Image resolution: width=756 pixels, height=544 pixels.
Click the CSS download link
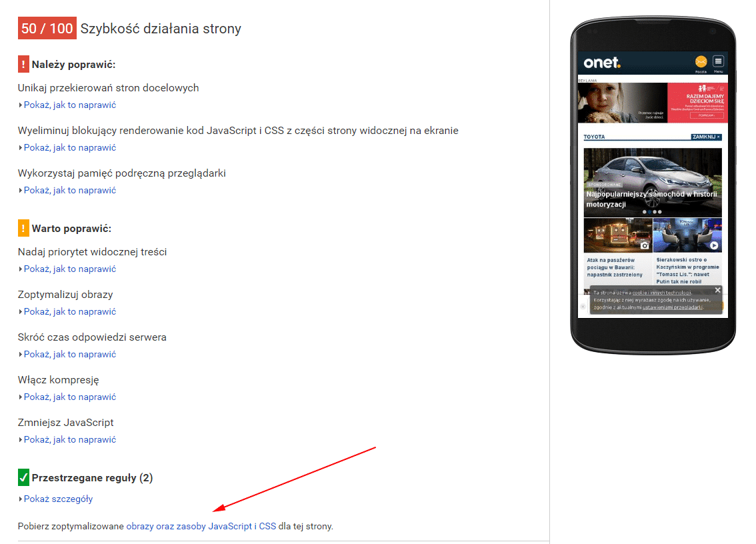[267, 526]
